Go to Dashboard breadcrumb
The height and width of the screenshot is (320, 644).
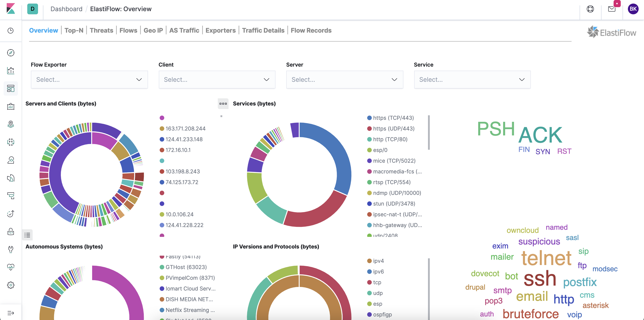pos(66,9)
